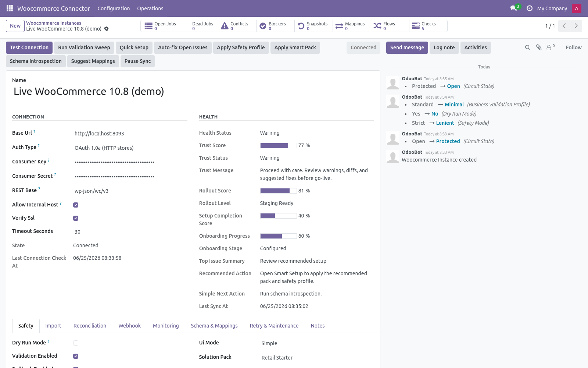Image resolution: width=588 pixels, height=368 pixels.
Task: Click Send message button
Action: click(x=407, y=47)
